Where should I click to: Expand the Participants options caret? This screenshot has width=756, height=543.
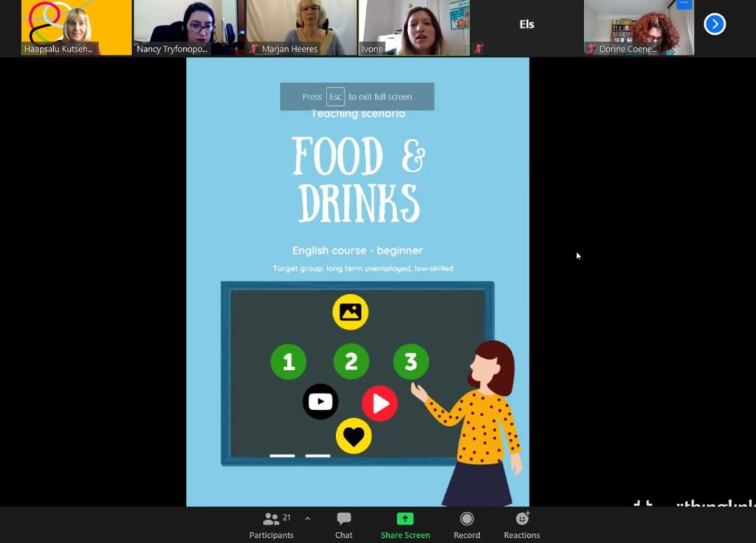[x=307, y=519]
